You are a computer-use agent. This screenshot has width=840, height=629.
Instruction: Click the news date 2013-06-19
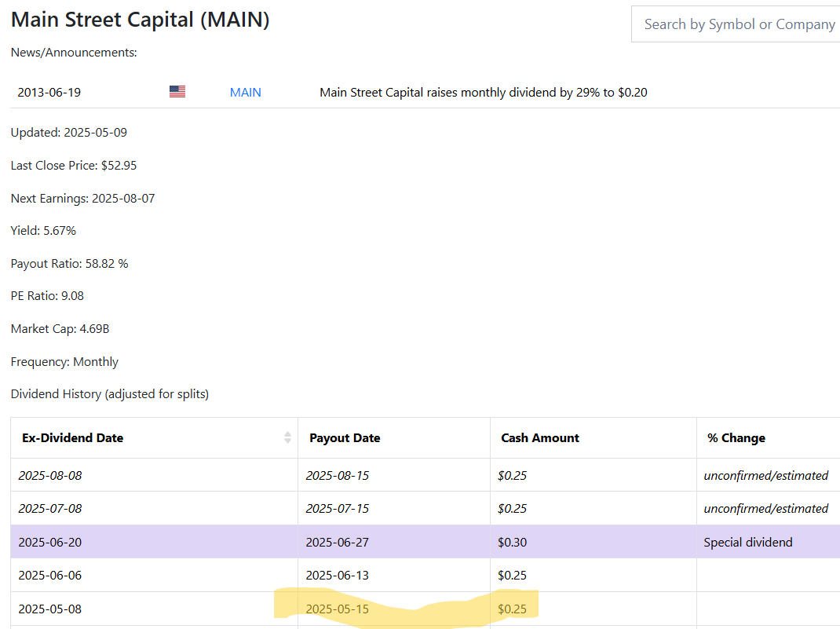coord(49,92)
